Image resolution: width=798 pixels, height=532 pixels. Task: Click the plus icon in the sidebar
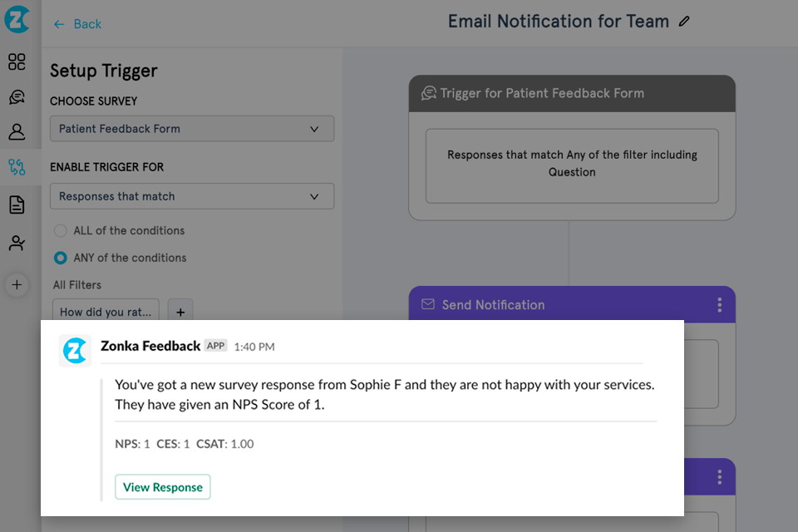(17, 285)
